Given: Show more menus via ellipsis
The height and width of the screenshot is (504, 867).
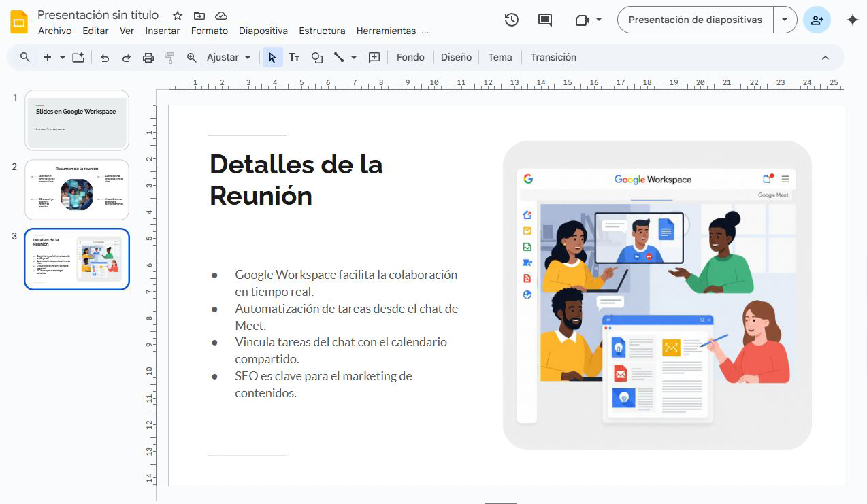Looking at the screenshot, I should [425, 31].
